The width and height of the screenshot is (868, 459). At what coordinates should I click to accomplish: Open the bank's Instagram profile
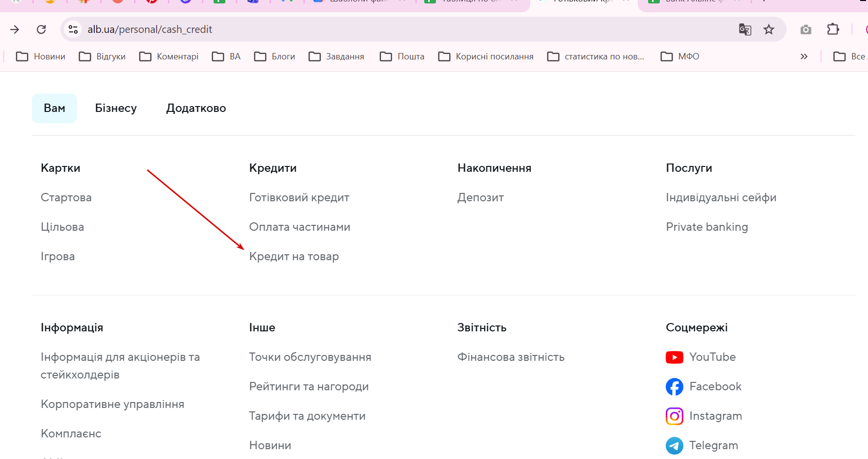[x=715, y=416]
